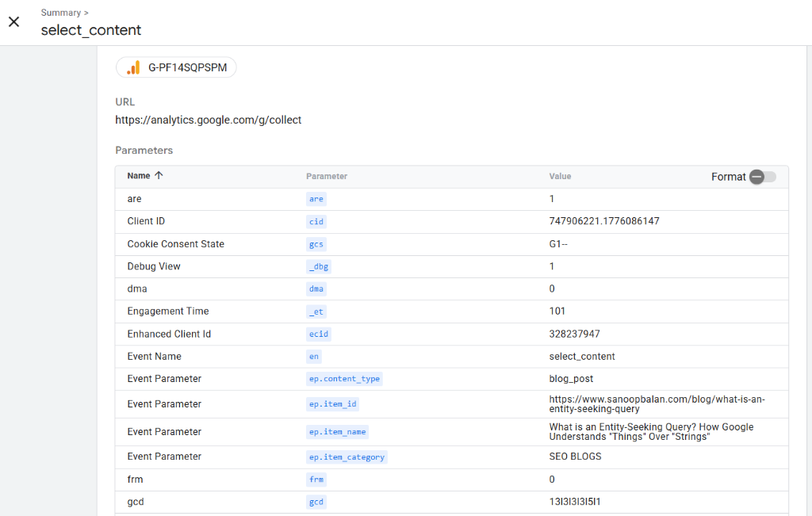The image size is (812, 516).
Task: Select Enhanced Client Id value 328237947
Action: pyautogui.click(x=574, y=334)
